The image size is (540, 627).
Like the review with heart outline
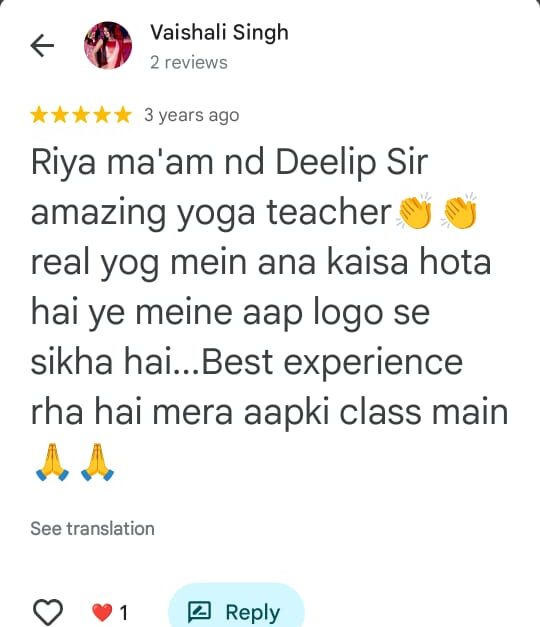point(48,612)
